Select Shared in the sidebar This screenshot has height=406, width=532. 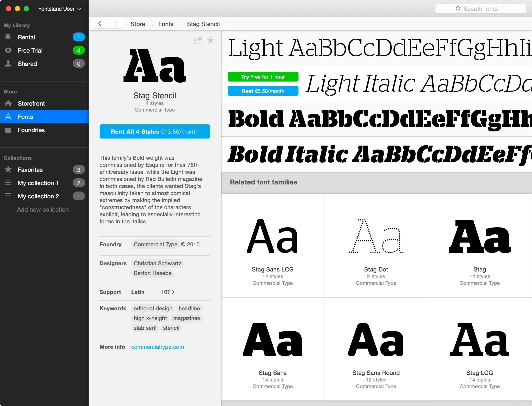click(44, 64)
